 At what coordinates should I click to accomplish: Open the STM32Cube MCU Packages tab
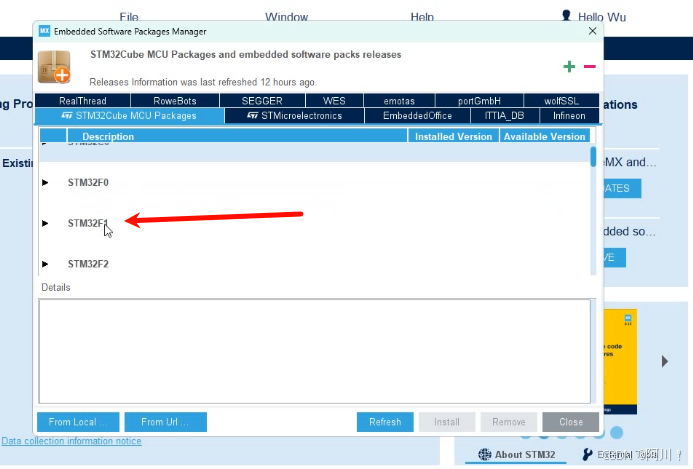pyautogui.click(x=129, y=116)
